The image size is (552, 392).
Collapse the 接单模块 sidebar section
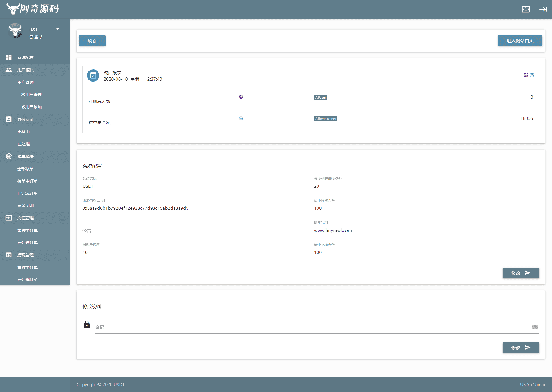26,156
